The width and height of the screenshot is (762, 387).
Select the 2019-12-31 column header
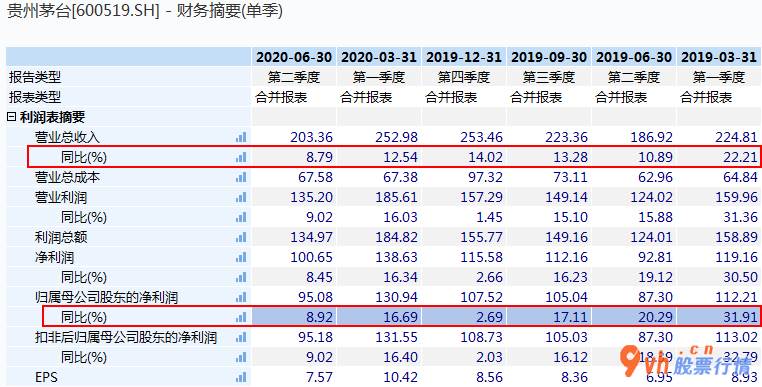[464, 57]
